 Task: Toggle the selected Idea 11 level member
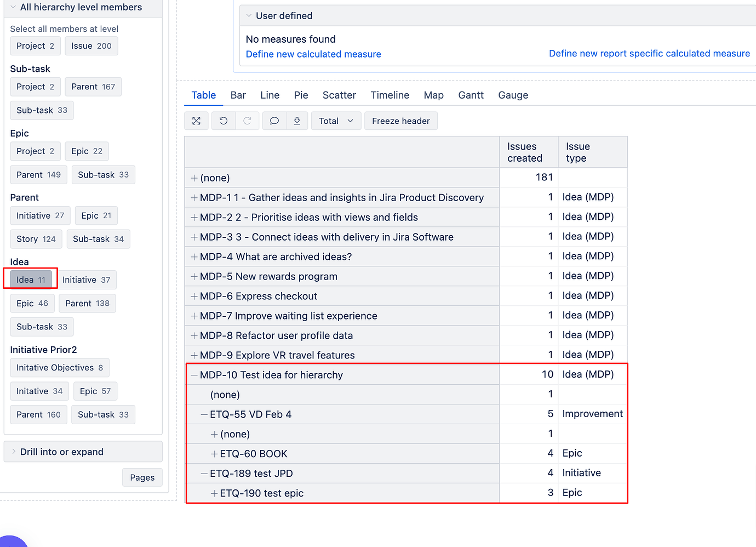(x=30, y=280)
